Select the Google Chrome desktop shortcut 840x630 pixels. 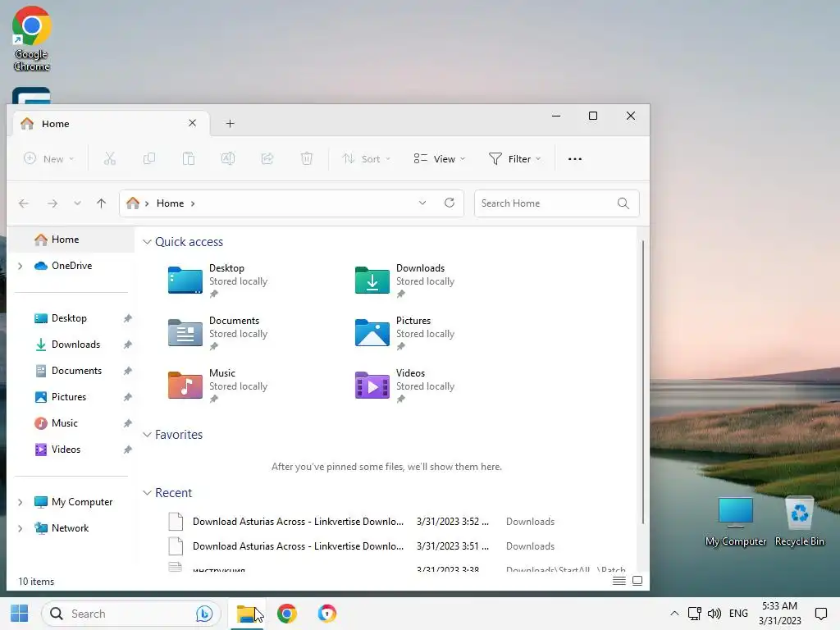click(x=32, y=39)
